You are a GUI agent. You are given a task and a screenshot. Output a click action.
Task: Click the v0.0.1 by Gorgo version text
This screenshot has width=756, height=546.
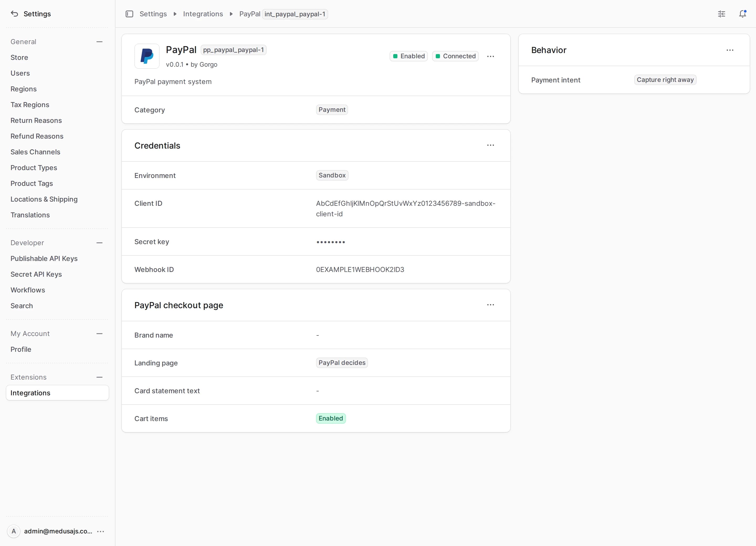(192, 65)
